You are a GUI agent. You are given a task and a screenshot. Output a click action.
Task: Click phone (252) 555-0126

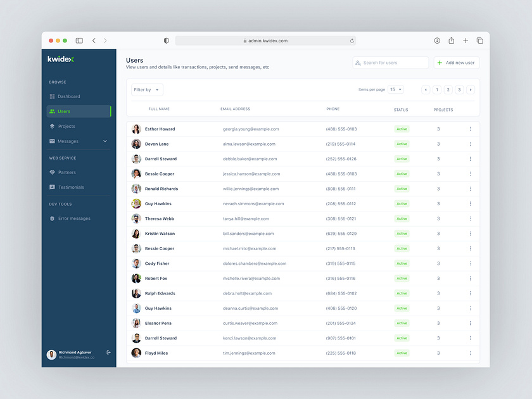pyautogui.click(x=341, y=159)
